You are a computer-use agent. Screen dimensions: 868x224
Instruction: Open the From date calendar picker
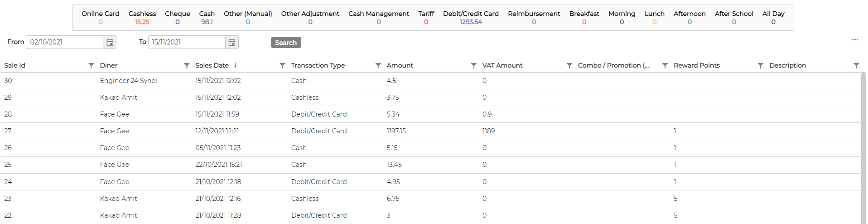110,42
